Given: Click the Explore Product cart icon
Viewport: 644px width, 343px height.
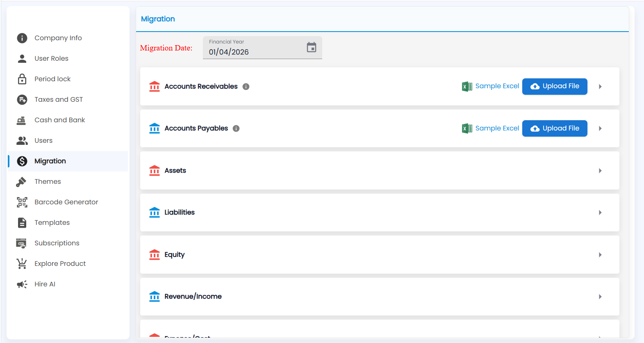Looking at the screenshot, I should coord(22,263).
